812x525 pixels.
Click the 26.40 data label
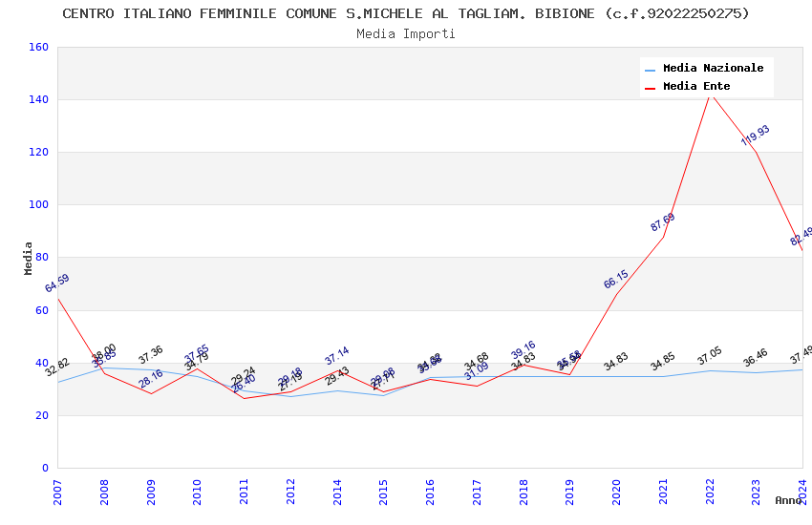[x=244, y=384]
